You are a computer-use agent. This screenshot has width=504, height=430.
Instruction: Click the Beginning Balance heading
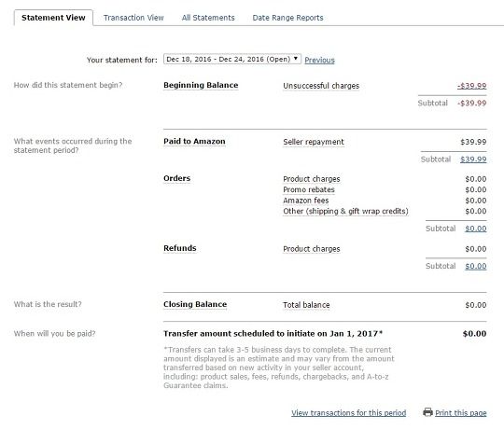click(x=201, y=85)
